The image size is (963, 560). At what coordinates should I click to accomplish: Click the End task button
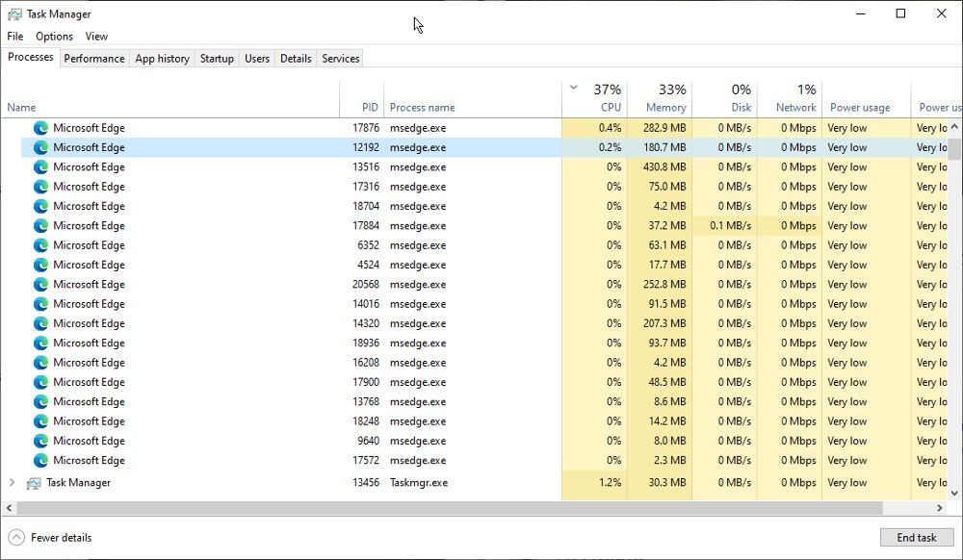917,538
